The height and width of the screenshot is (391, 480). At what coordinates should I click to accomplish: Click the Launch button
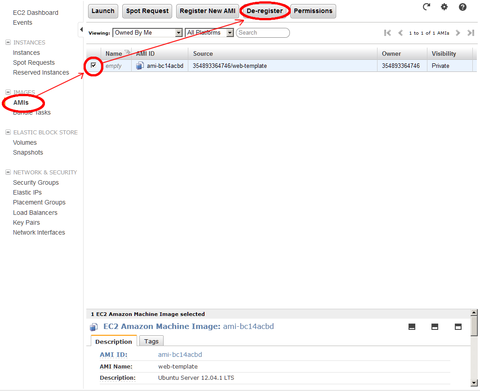103,11
